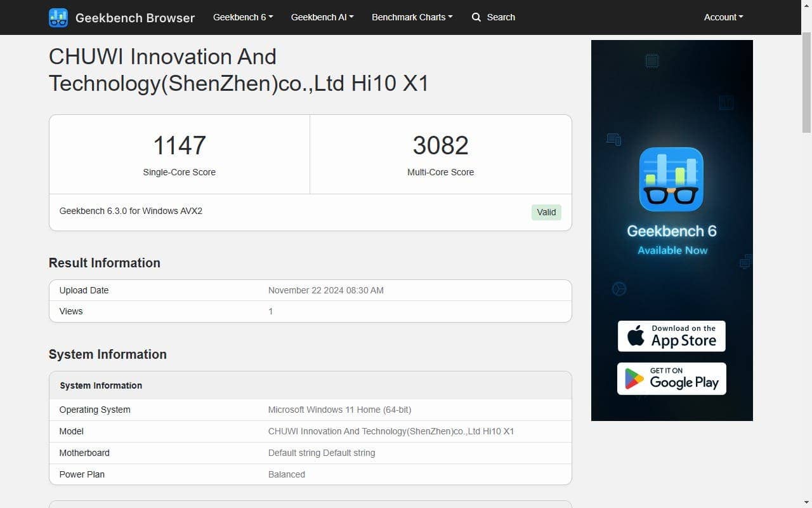
Task: Click Download on the App Store badge
Action: click(x=672, y=336)
